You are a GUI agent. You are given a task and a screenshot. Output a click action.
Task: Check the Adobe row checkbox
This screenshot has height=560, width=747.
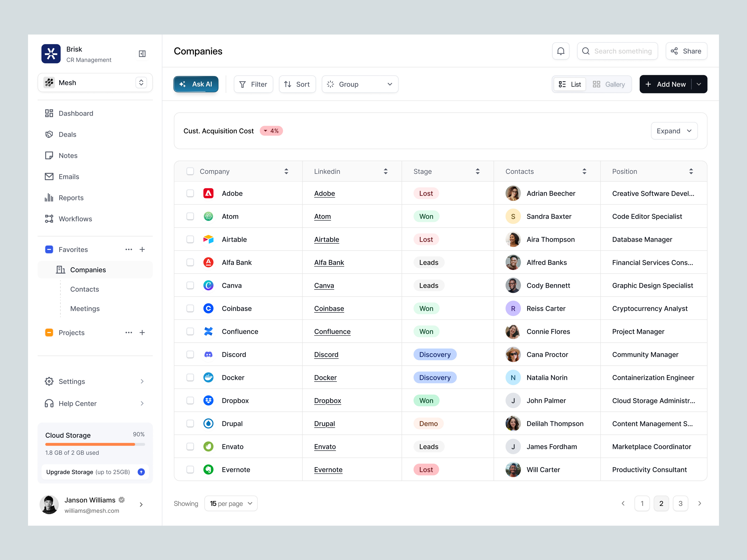pos(190,193)
